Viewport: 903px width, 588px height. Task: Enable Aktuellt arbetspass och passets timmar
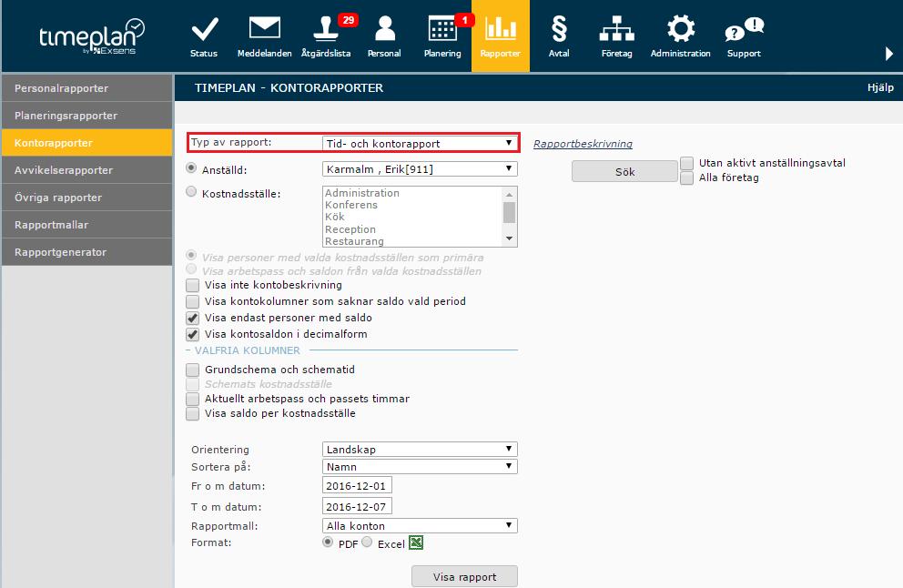point(193,399)
